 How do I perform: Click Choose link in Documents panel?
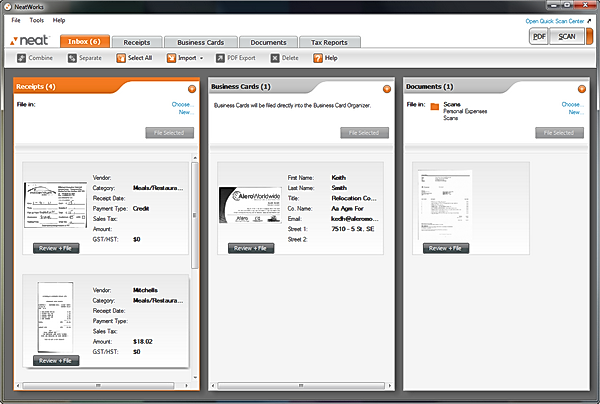coord(572,104)
